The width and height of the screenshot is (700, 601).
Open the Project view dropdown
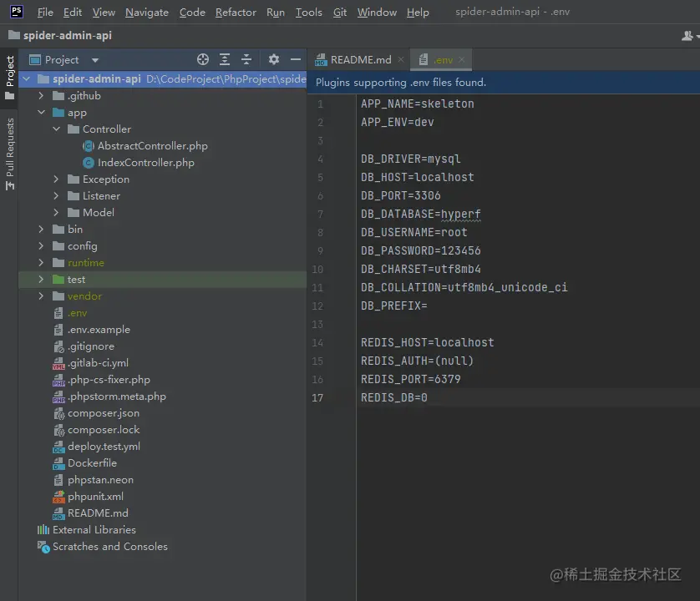pos(94,60)
